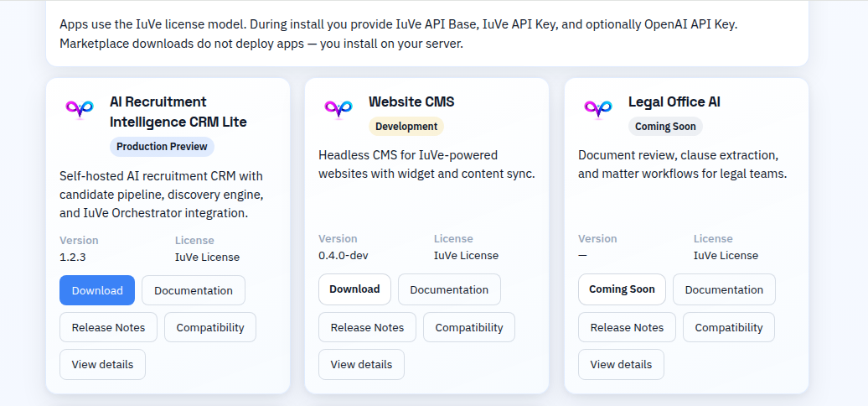
Task: Download AI Recruitment Intelligence CRM Lite
Action: 97,290
